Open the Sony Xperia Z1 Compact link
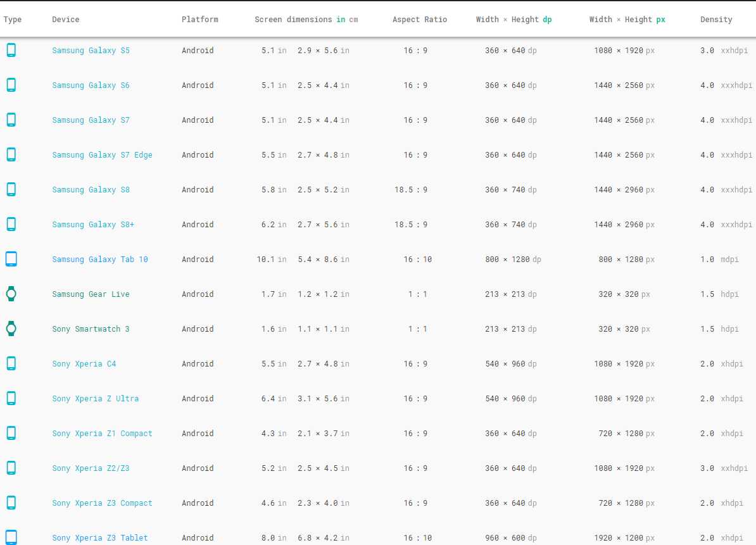The width and height of the screenshot is (756, 545). pyautogui.click(x=102, y=433)
